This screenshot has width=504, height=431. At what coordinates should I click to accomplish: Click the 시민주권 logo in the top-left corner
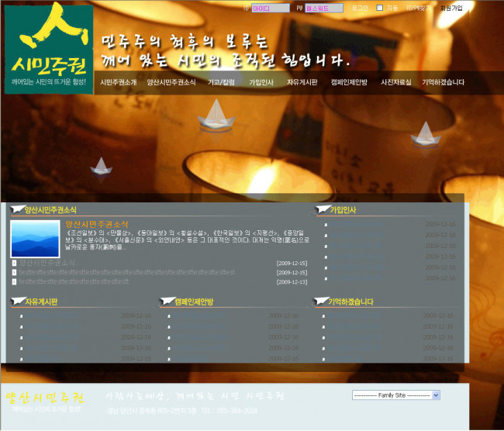pos(49,49)
